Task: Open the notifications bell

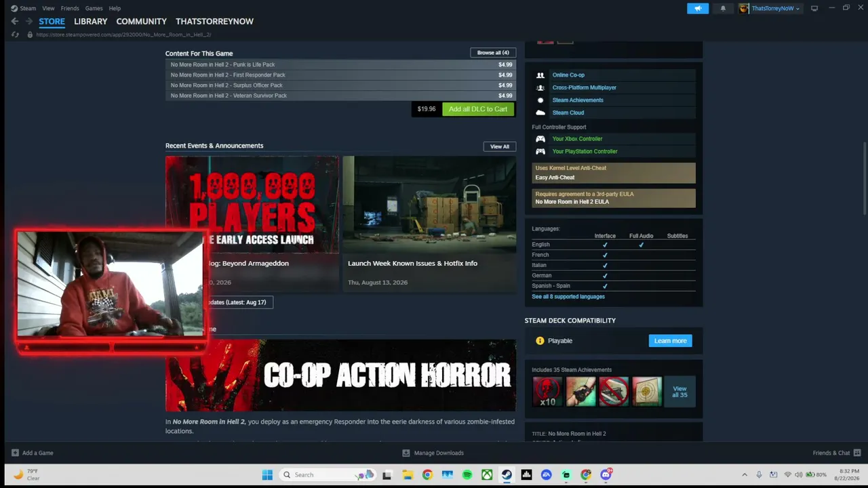Action: click(x=723, y=8)
